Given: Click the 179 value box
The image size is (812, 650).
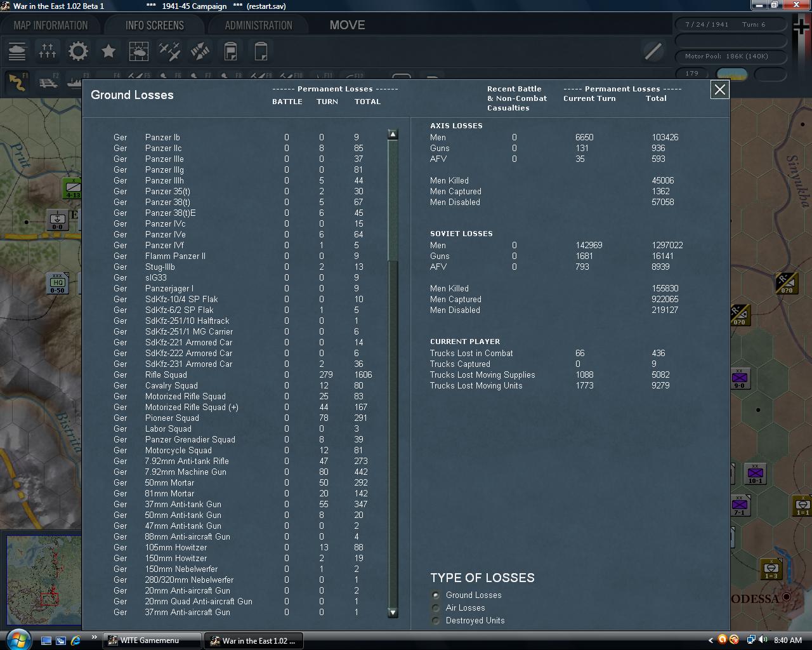Looking at the screenshot, I should [693, 74].
